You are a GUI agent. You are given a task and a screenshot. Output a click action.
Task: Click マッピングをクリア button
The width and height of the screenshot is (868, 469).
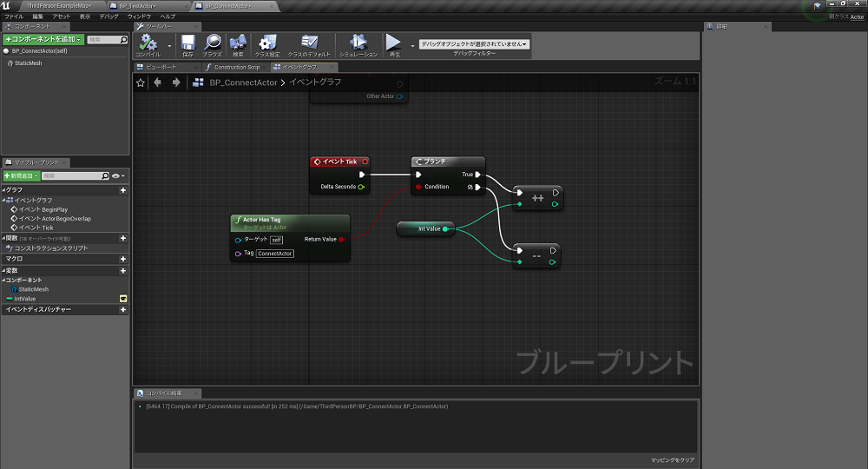point(672,460)
